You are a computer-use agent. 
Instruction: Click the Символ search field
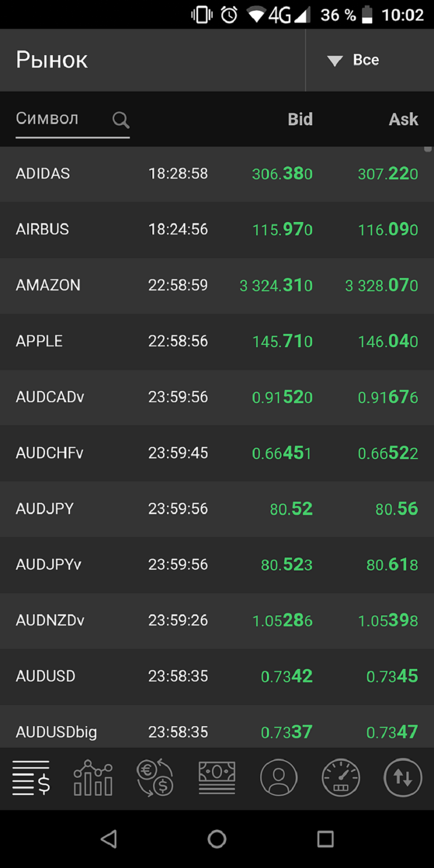(x=72, y=119)
